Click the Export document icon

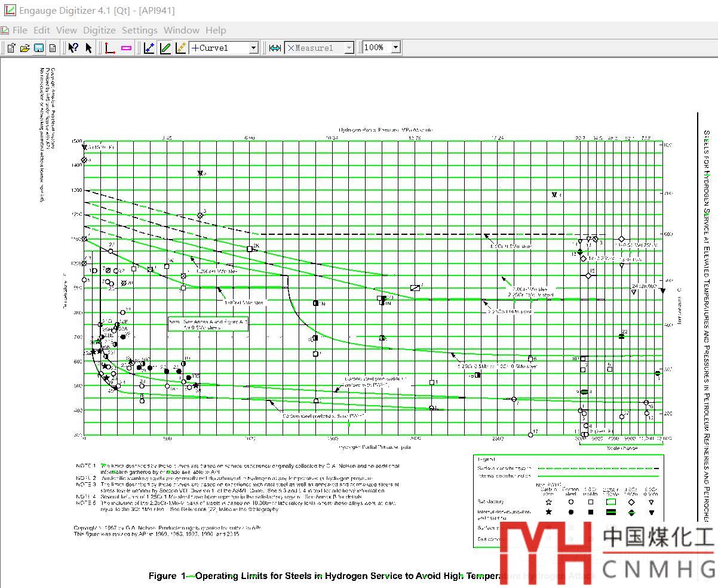click(x=53, y=48)
